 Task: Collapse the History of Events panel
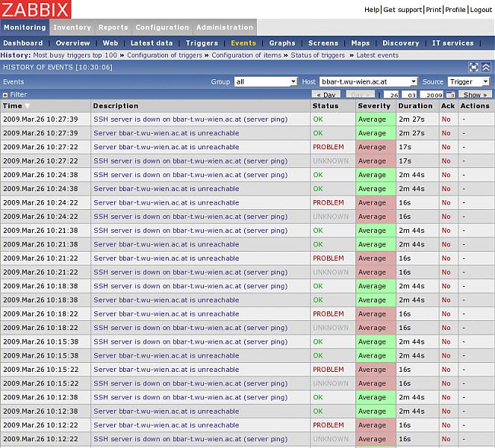[486, 67]
